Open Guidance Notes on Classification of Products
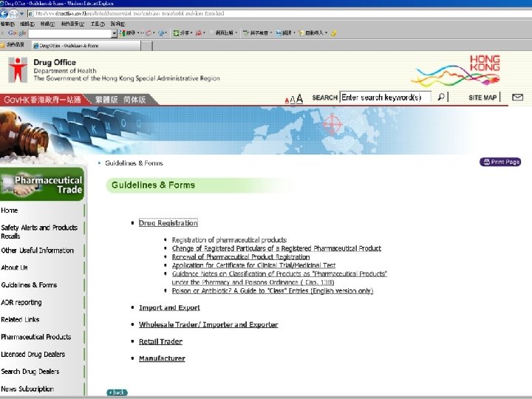This screenshot has height=399, width=532. [279, 278]
